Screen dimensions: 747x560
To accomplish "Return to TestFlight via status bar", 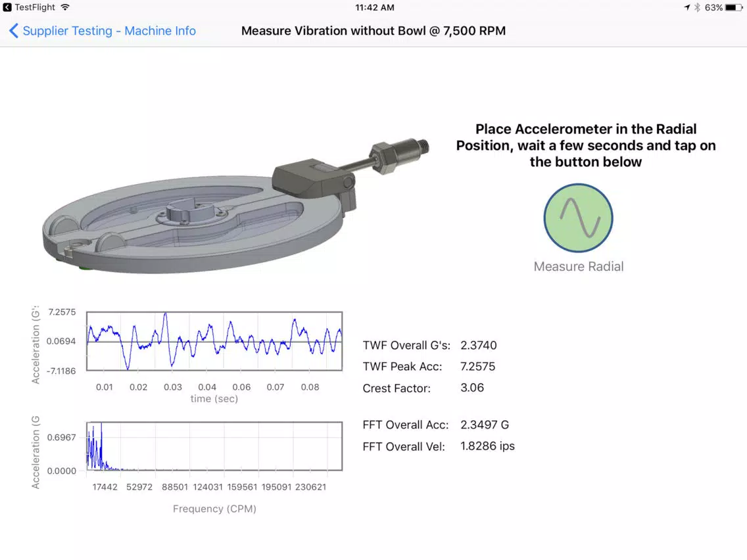I will click(29, 7).
